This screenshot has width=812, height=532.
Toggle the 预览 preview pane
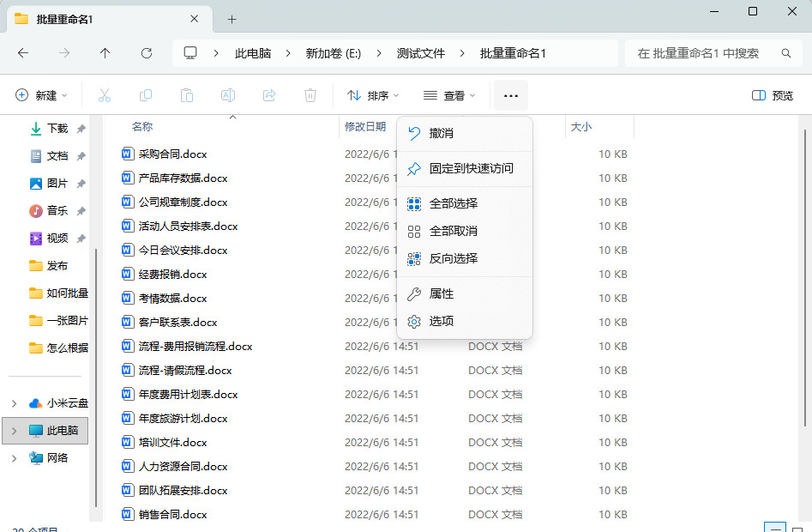[772, 95]
